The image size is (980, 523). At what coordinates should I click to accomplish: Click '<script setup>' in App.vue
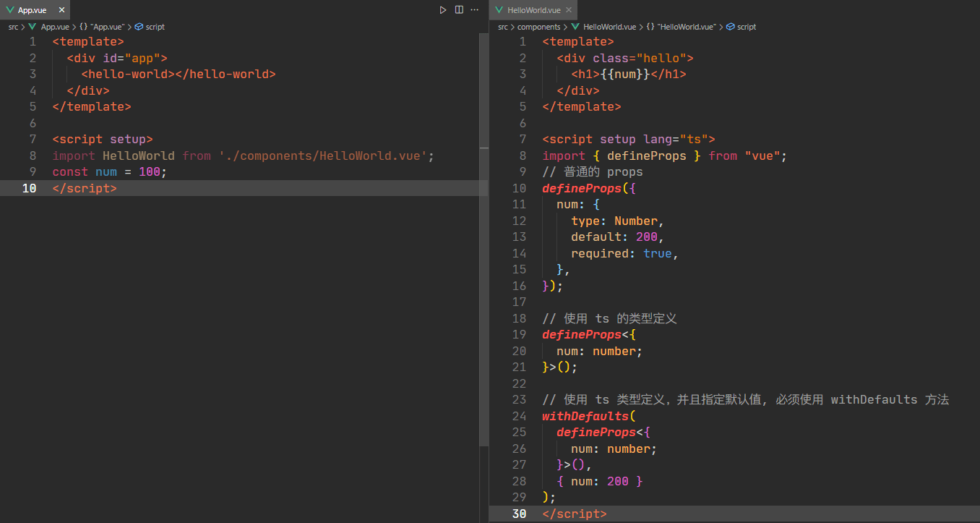103,139
